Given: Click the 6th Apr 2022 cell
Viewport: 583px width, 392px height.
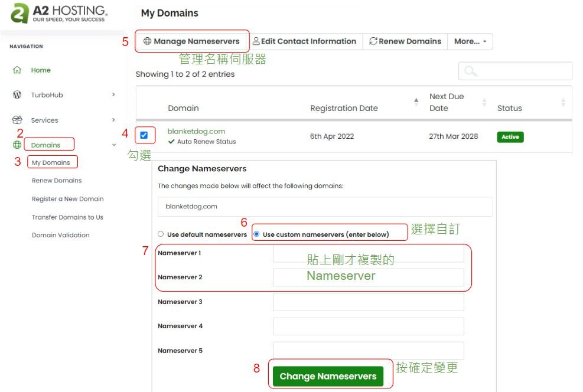Looking at the screenshot, I should 332,136.
